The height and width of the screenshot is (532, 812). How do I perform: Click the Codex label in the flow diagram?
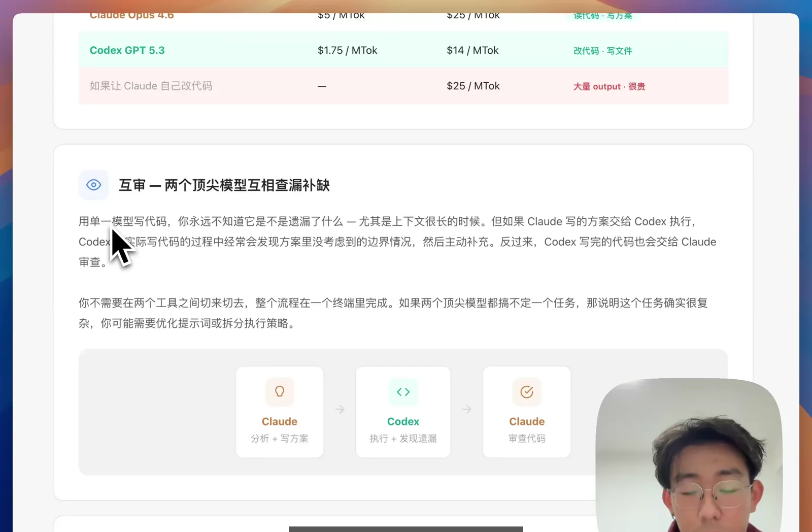[403, 421]
